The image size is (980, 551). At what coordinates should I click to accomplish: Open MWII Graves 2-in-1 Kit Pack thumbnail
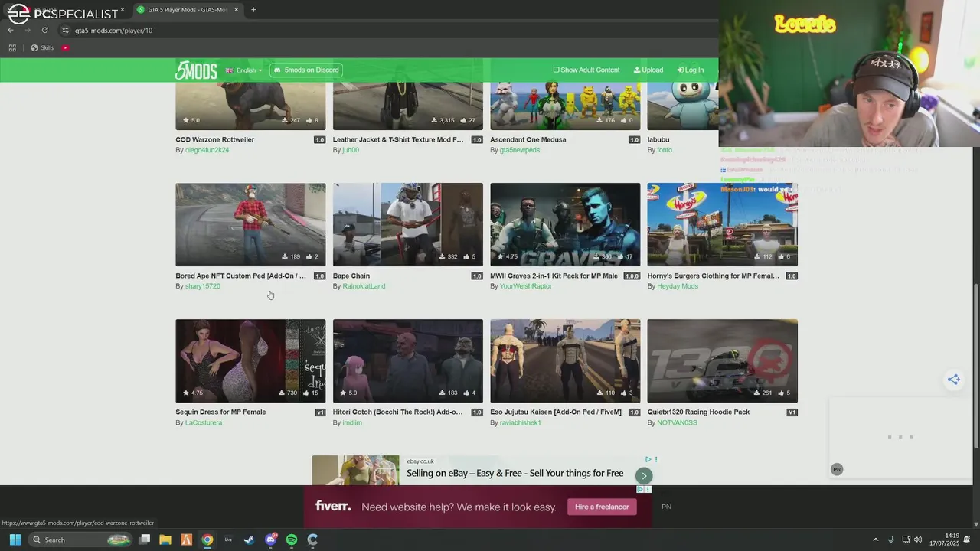pos(565,224)
